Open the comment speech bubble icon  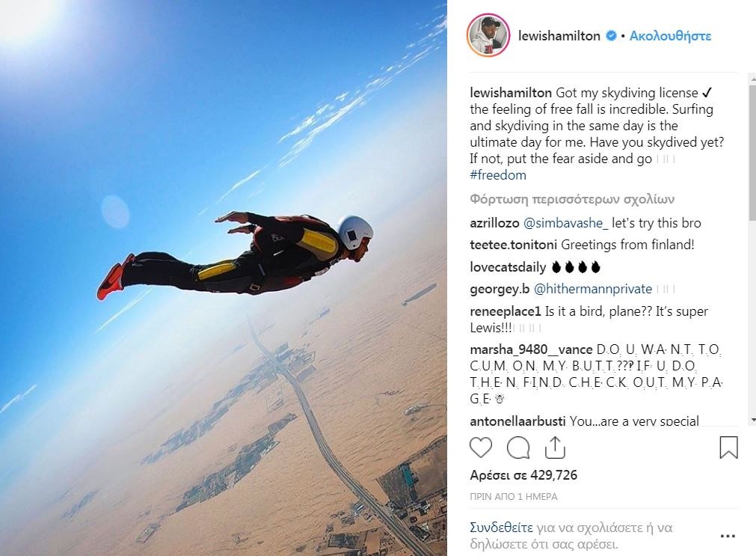518,447
